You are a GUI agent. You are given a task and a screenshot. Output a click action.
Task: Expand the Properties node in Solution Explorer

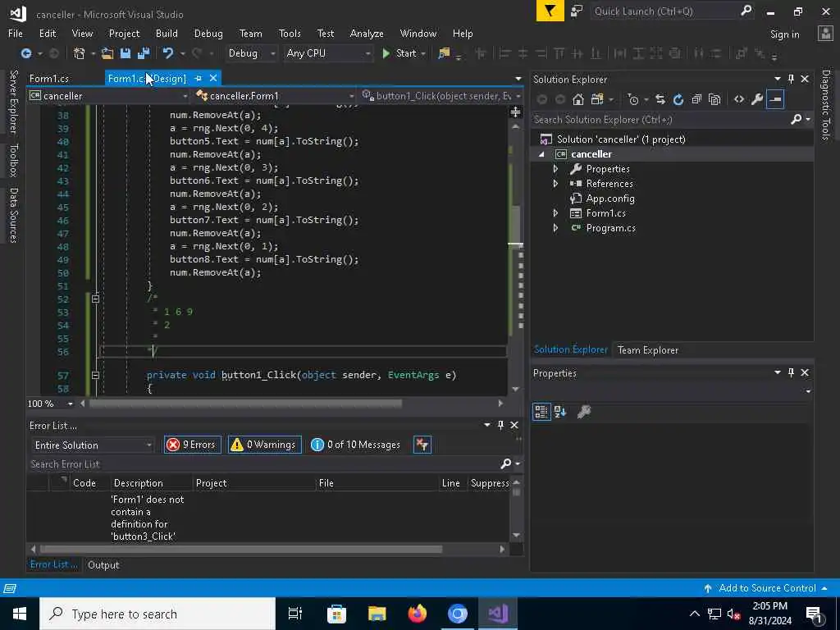coord(555,169)
